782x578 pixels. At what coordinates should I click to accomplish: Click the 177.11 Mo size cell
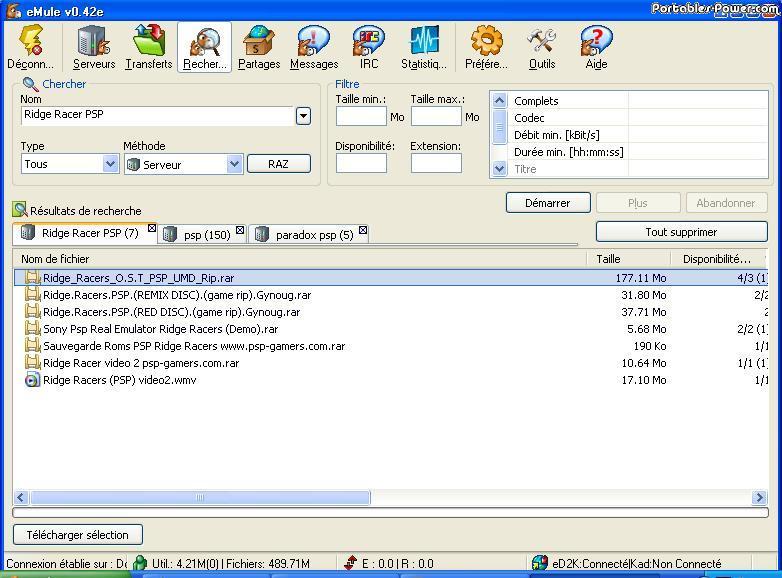(x=641, y=278)
